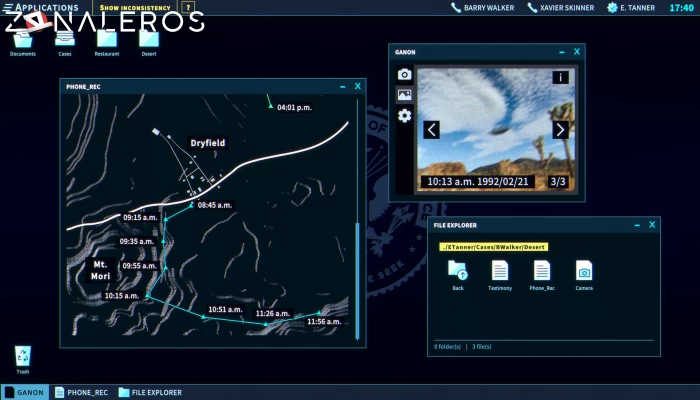Switch to Ganon in the taskbar
This screenshot has height=400, width=700.
pos(25,392)
